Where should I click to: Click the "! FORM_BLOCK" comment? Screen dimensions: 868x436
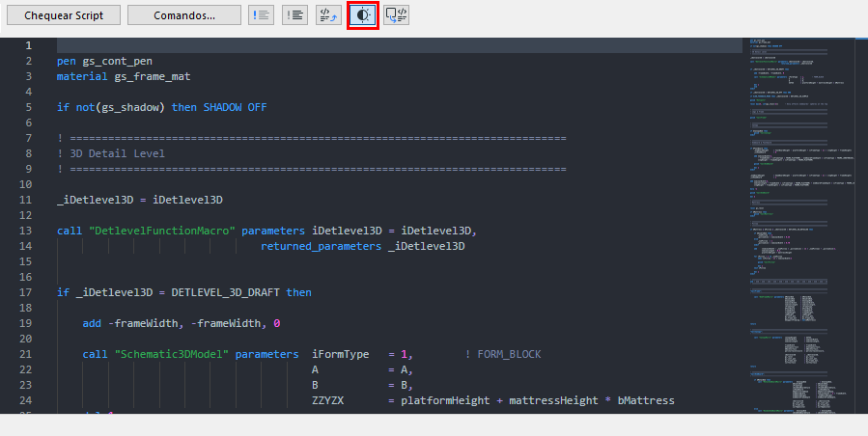click(x=503, y=354)
